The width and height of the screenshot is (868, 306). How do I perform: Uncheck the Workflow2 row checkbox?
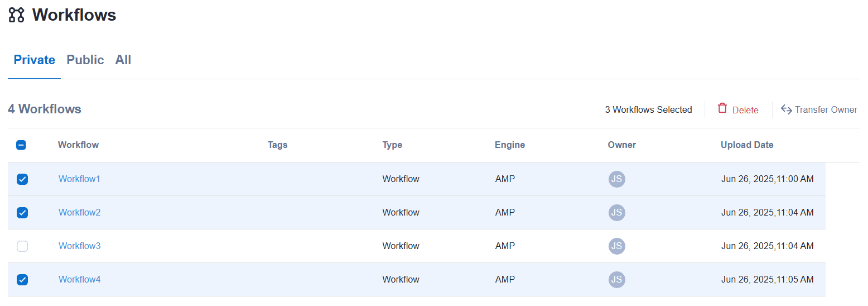[22, 213]
